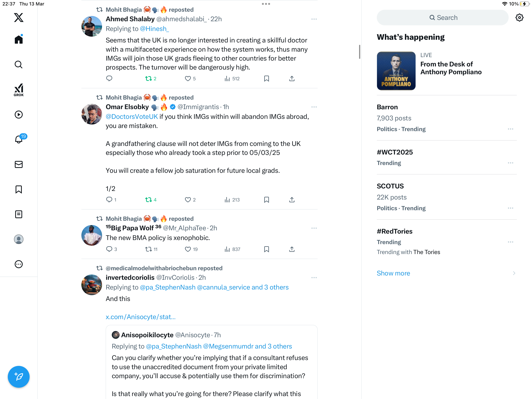Open the profile item in sidebar

click(x=18, y=239)
